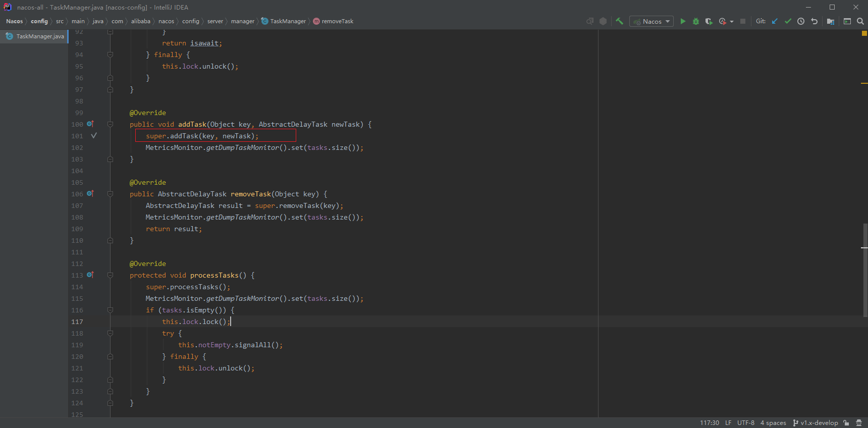
Task: Open Project Structure icon
Action: click(x=831, y=21)
